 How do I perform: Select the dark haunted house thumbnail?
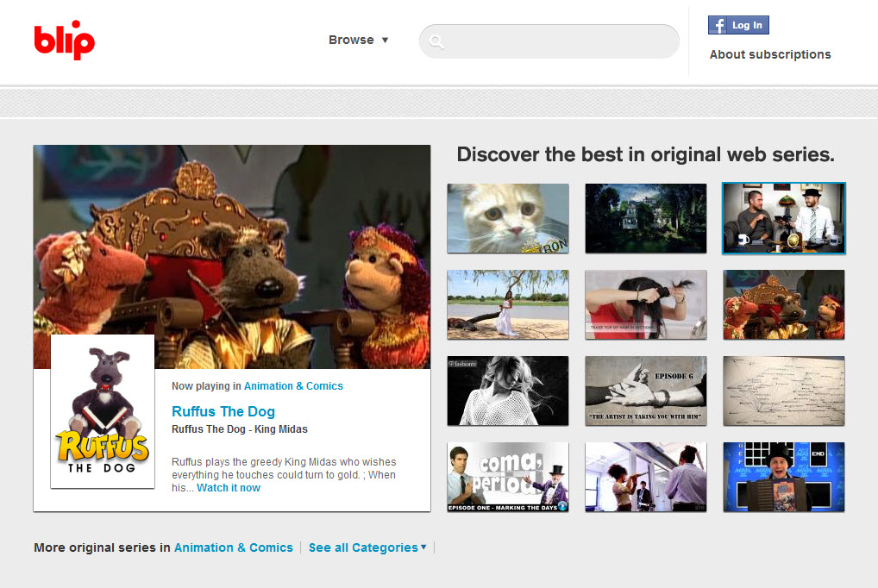coord(645,218)
